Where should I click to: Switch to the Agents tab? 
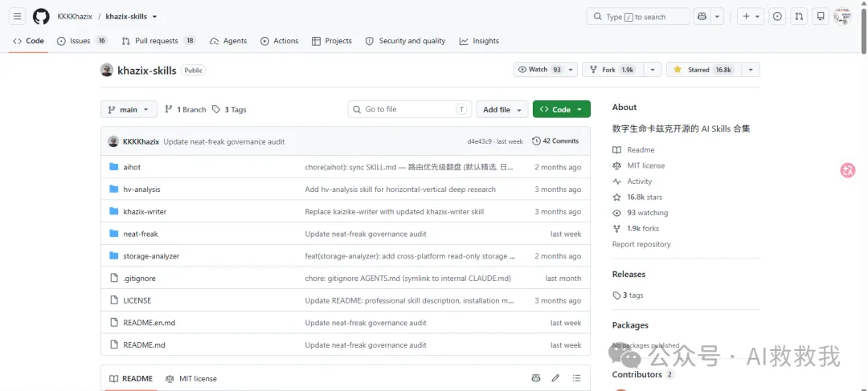[x=228, y=41]
